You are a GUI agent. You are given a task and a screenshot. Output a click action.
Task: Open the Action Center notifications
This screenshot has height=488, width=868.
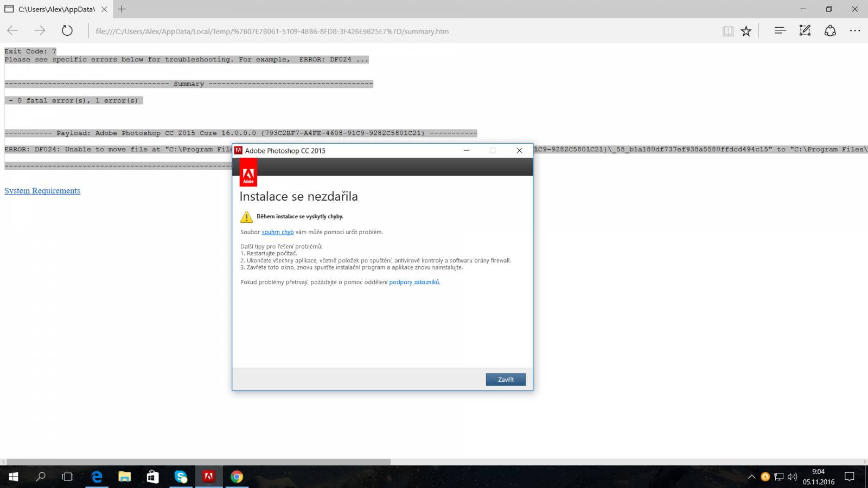[x=850, y=477]
